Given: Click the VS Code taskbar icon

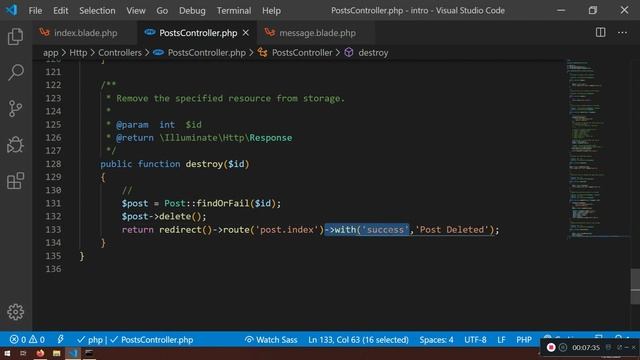Looking at the screenshot, I should [x=73, y=353].
